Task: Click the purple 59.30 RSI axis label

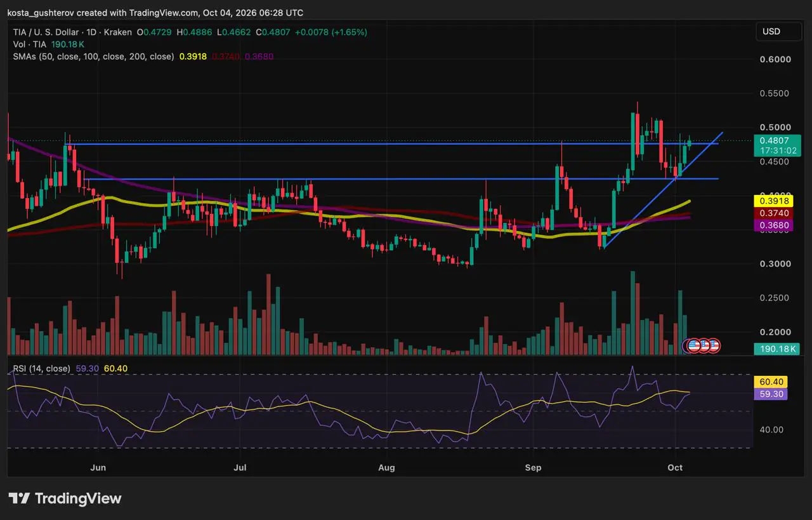Action: [x=771, y=394]
